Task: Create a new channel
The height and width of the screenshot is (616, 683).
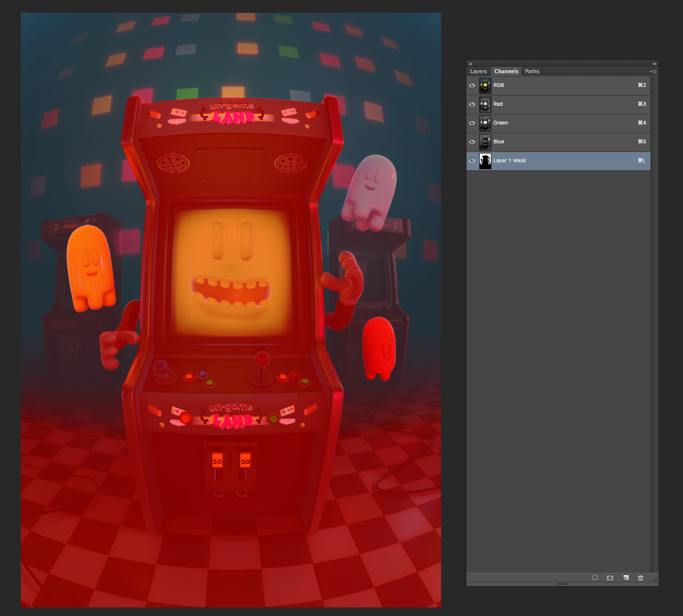Action: point(626,578)
